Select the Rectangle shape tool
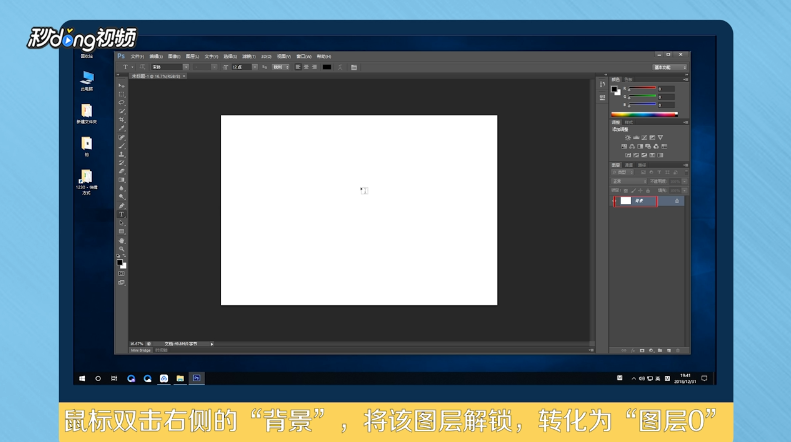The image size is (791, 442). point(122,232)
